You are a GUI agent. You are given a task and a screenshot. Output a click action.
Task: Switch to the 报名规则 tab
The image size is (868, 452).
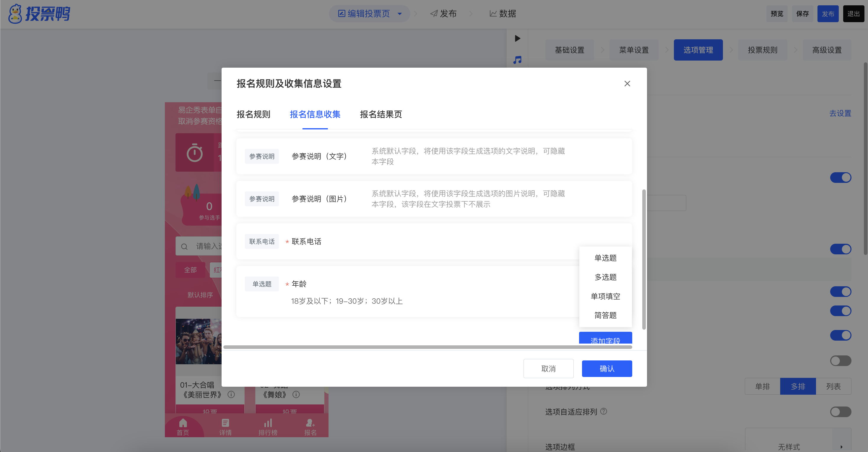253,114
